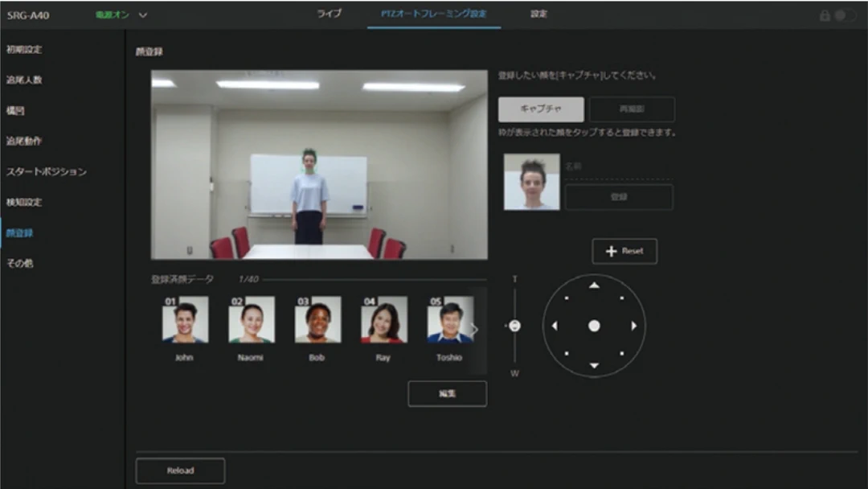This screenshot has height=489, width=868.
Task: Click the center dot of the PTZ joystick
Action: click(x=594, y=326)
